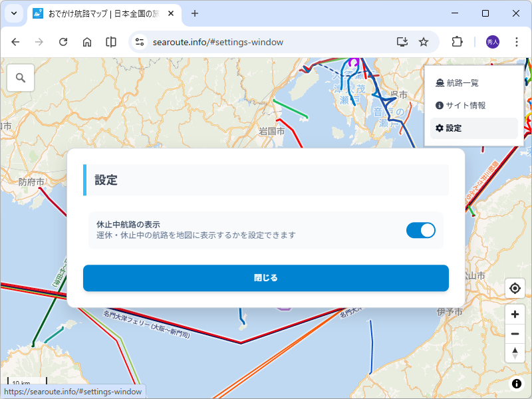Open the map search tool

click(20, 78)
